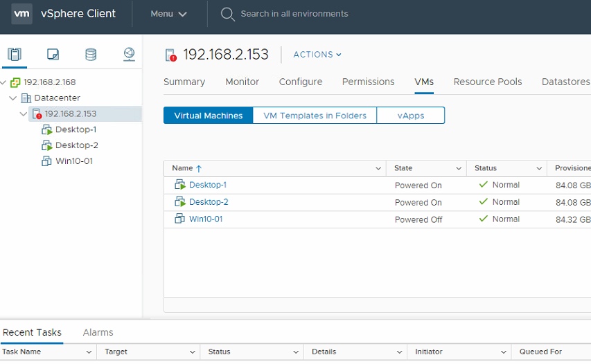Open State column filter dropdown
This screenshot has height=364, width=591.
pos(459,169)
